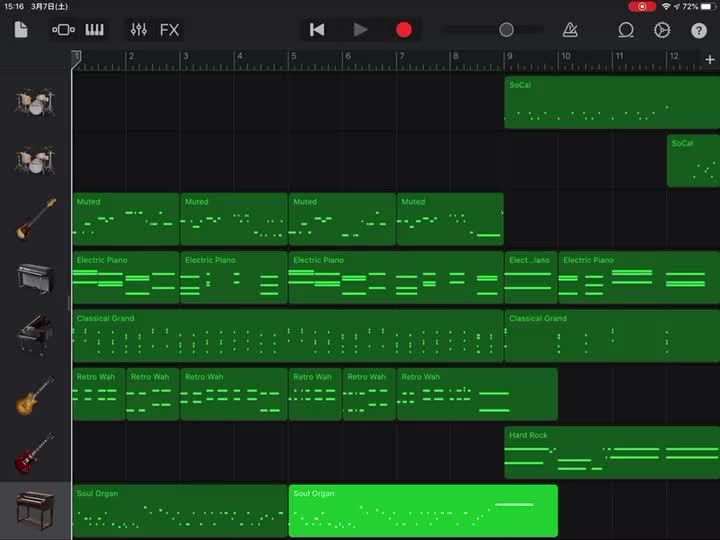Screen dimensions: 720x540
Task: Tap bar 9 on the ruler
Action: (510, 56)
